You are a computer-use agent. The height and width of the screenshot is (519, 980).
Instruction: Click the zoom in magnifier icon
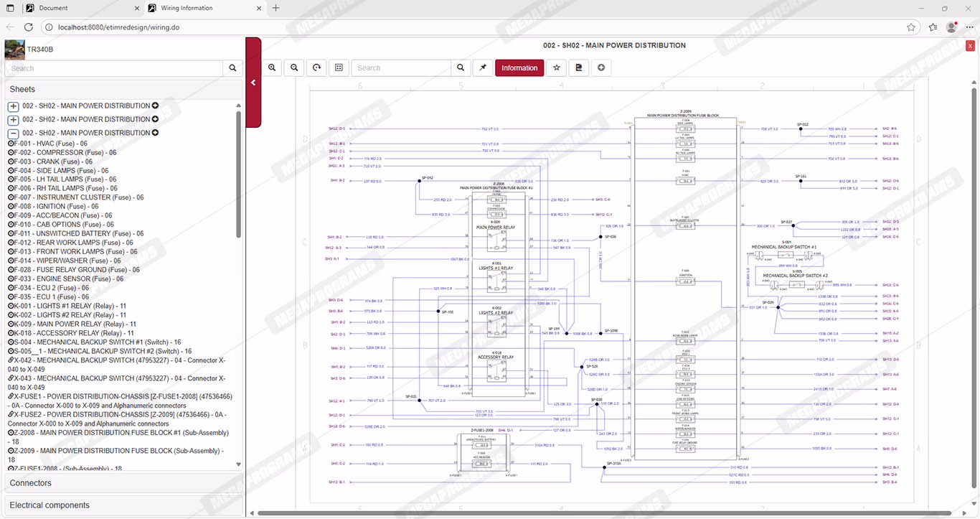click(273, 67)
